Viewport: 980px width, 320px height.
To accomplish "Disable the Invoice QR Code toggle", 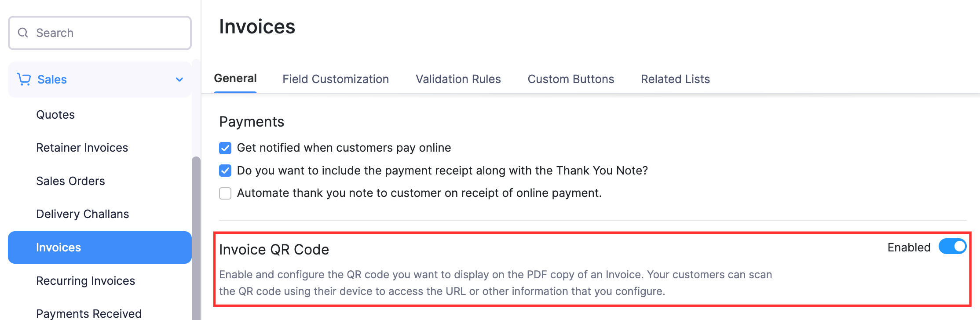I will tap(952, 247).
